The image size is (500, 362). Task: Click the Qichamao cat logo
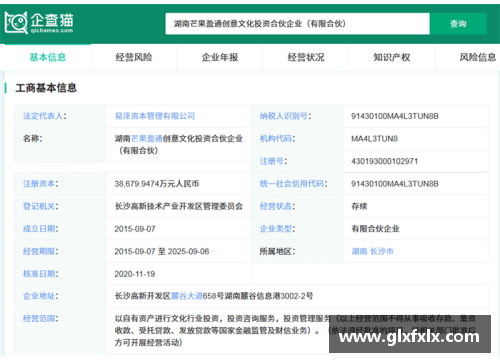point(39,23)
